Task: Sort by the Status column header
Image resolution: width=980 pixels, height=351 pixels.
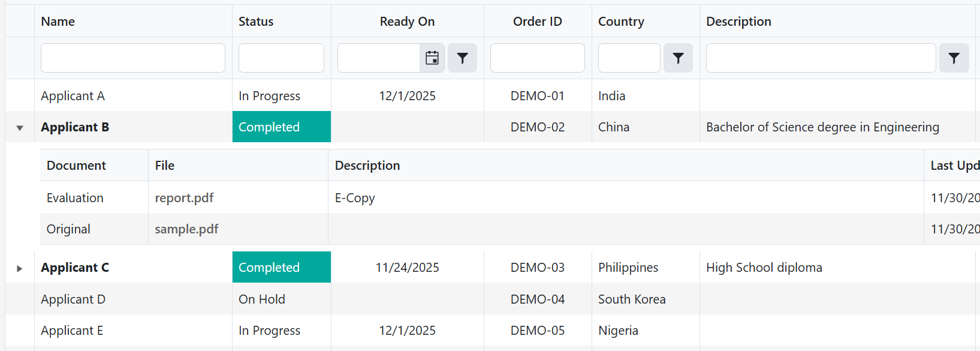Action: (256, 22)
